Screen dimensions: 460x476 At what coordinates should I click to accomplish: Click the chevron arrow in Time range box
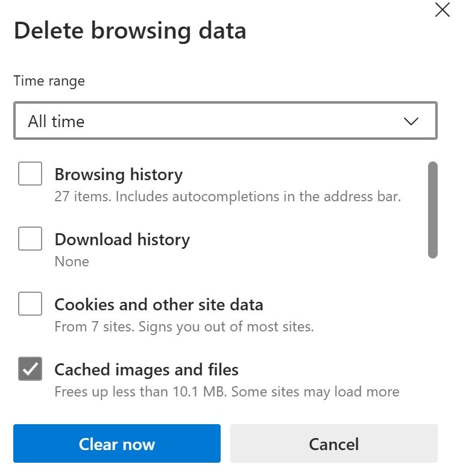411,121
